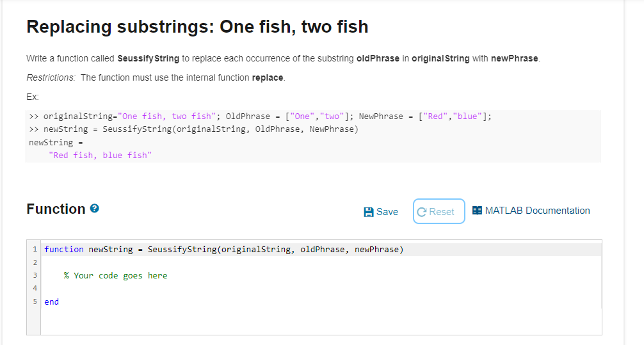This screenshot has height=345, width=644.
Task: Place cursor on function declaration line 1
Action: coord(321,249)
